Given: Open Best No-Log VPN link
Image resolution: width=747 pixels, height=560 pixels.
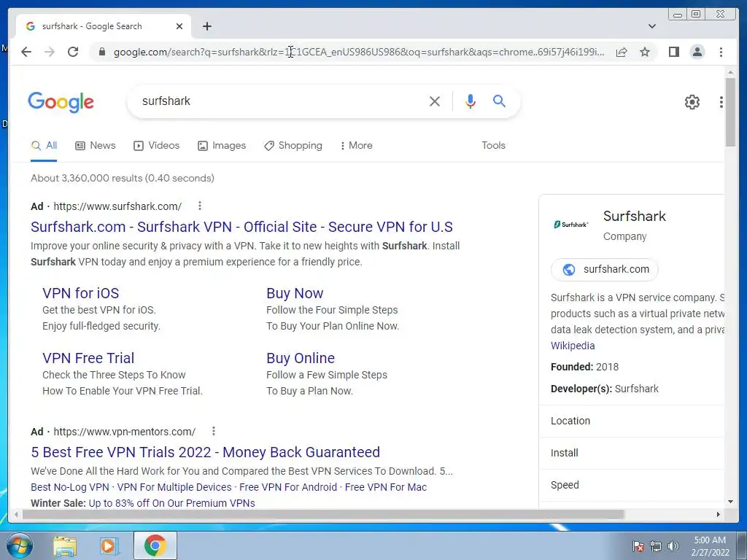Looking at the screenshot, I should [70, 487].
